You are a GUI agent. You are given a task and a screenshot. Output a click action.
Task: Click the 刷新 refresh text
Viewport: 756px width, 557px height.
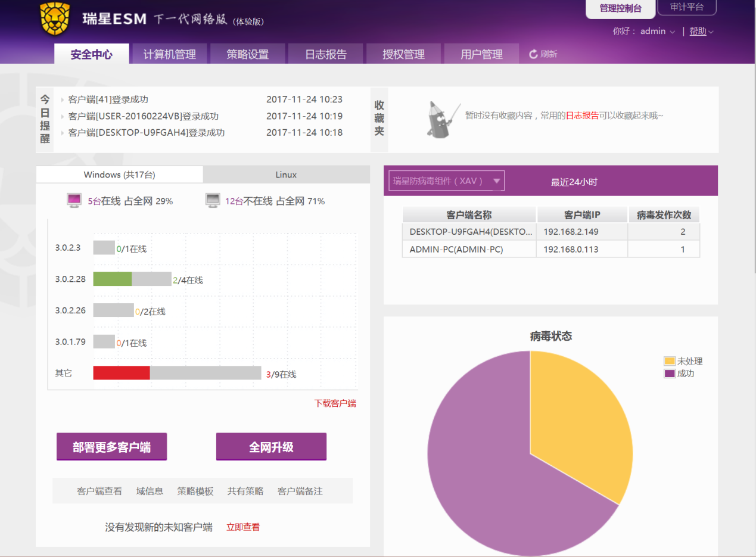click(x=549, y=54)
